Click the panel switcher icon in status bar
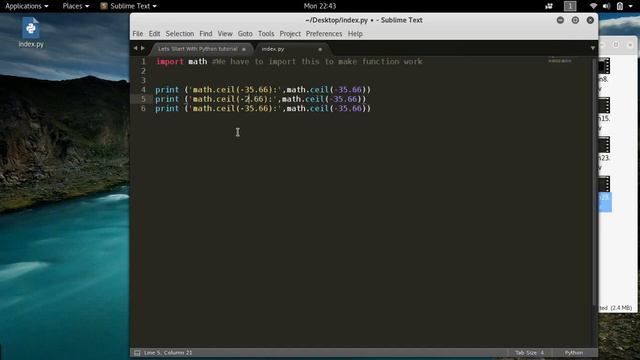Image resolution: width=640 pixels, height=360 pixels. (137, 353)
